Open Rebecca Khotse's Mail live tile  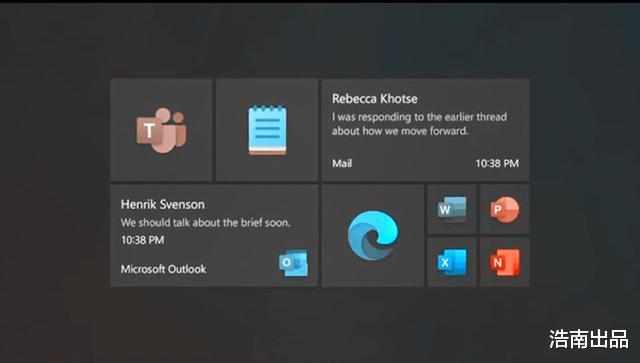pos(425,130)
